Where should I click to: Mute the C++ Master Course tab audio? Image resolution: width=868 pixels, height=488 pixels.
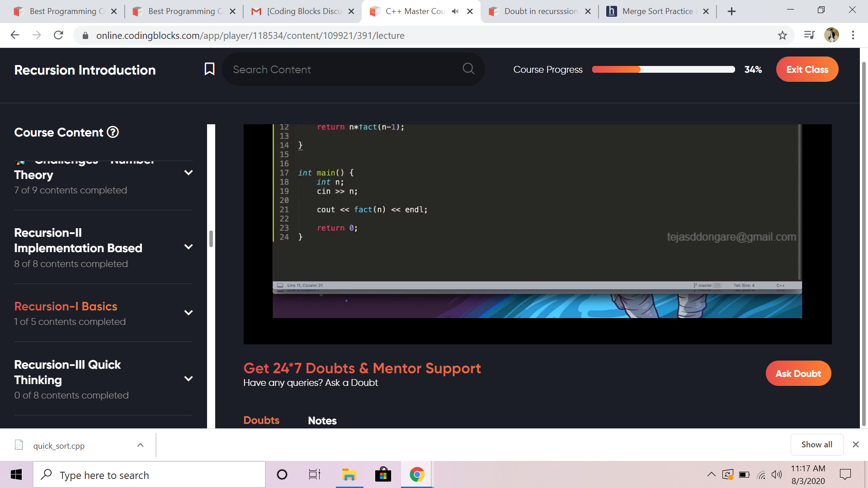pos(455,11)
